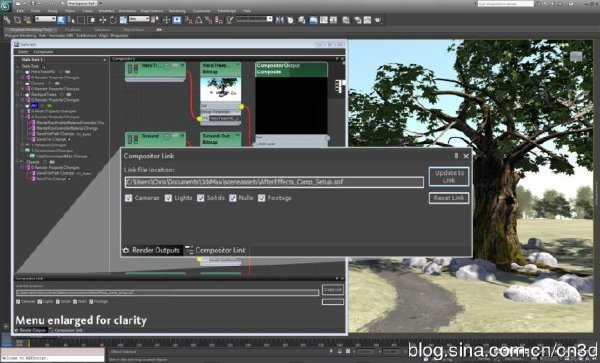
Task: Click the Unlink Selection tool
Action: tap(17, 20)
